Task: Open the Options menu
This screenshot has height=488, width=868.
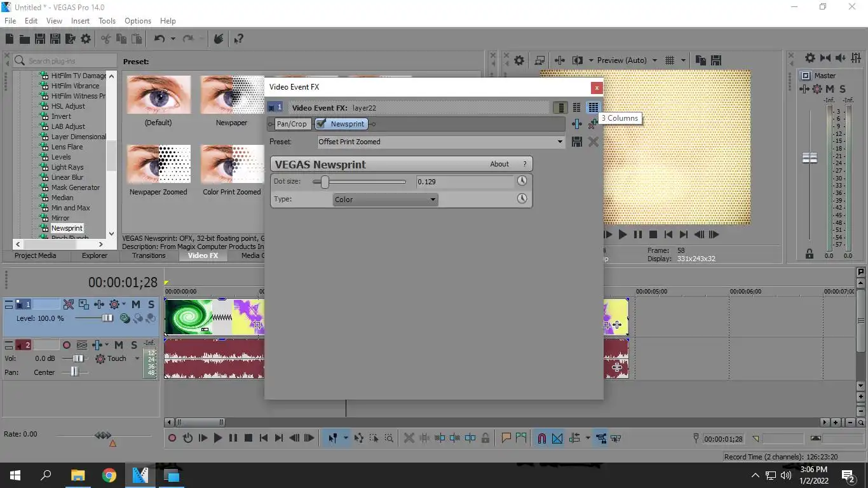Action: click(x=138, y=21)
